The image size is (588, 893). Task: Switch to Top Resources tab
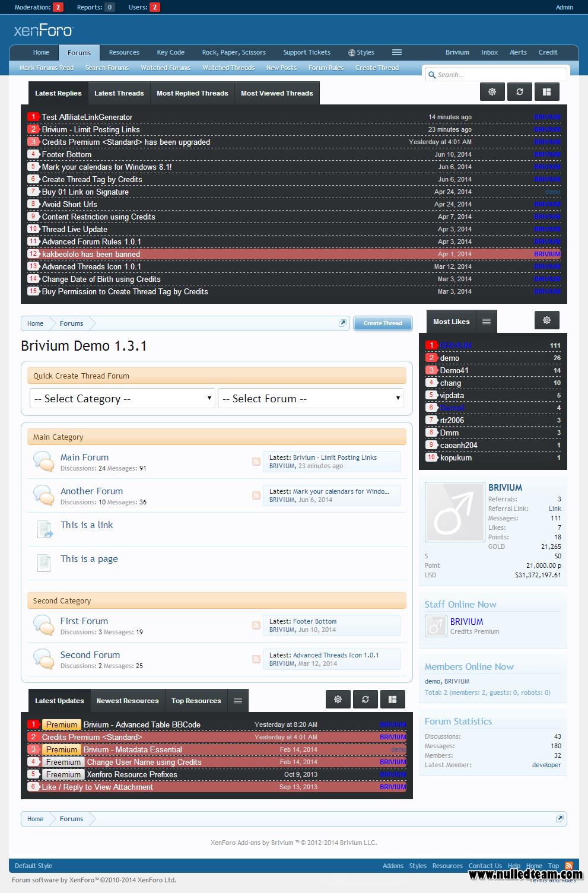pos(196,701)
